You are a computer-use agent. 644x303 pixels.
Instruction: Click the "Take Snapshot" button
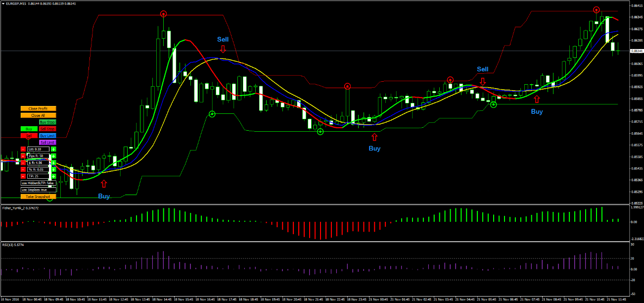[38, 197]
